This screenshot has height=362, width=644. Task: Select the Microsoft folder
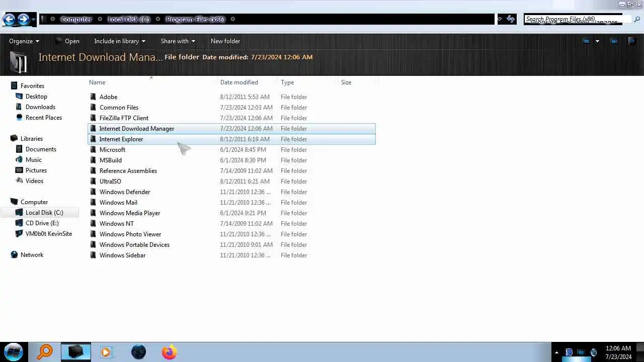[231, 150]
